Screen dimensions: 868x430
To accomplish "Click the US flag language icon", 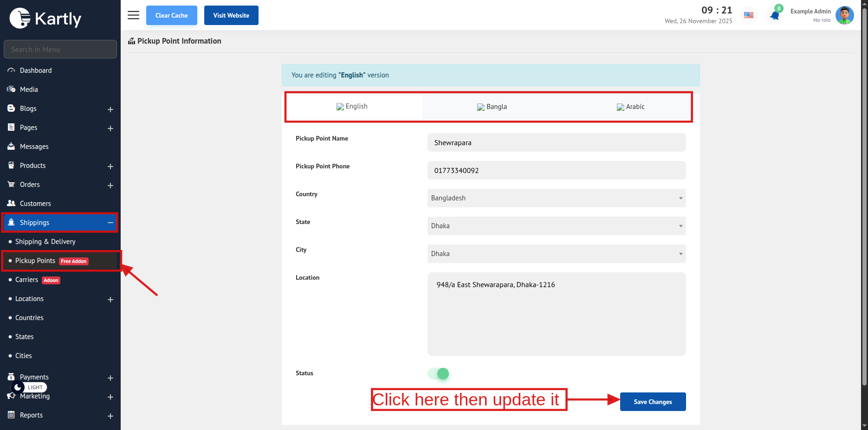I will pyautogui.click(x=749, y=15).
